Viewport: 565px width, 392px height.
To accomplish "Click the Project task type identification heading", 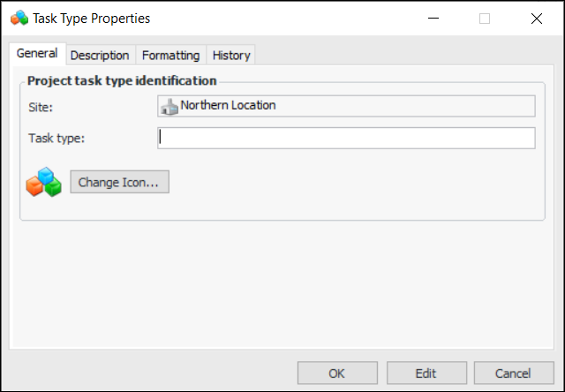I will [122, 80].
